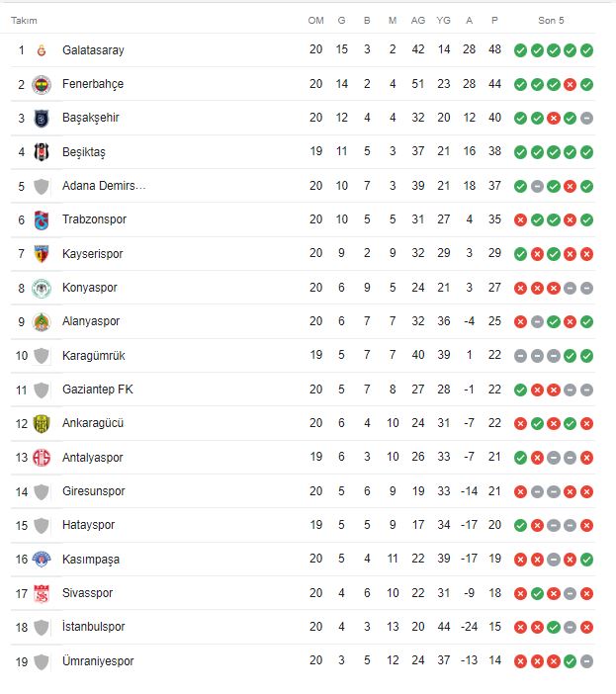This screenshot has width=616, height=694.
Task: Open the Alanyaspor team link
Action: point(92,321)
